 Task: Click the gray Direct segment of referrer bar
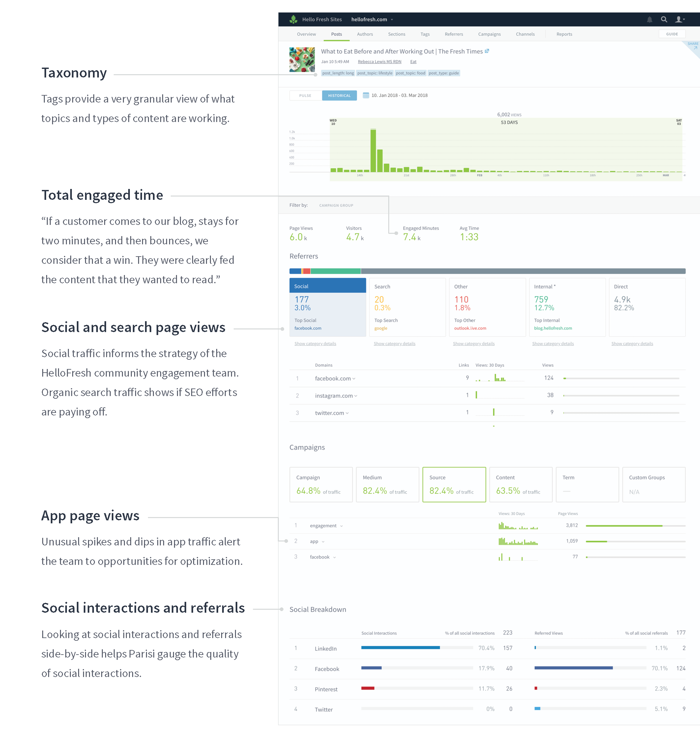[523, 271]
